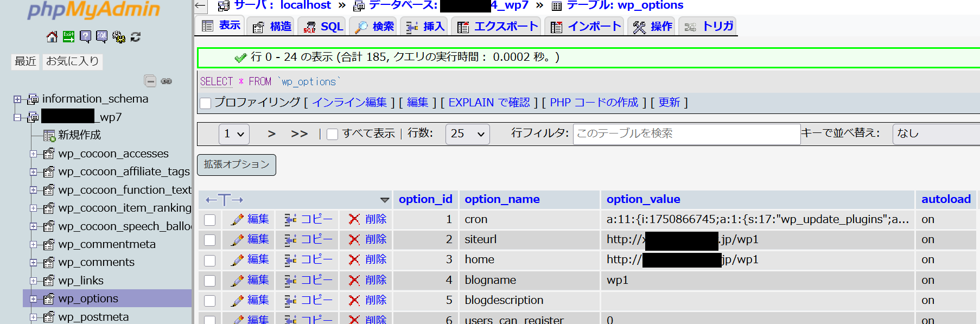Go to last page double arrow
This screenshot has height=324, width=980.
pyautogui.click(x=300, y=134)
